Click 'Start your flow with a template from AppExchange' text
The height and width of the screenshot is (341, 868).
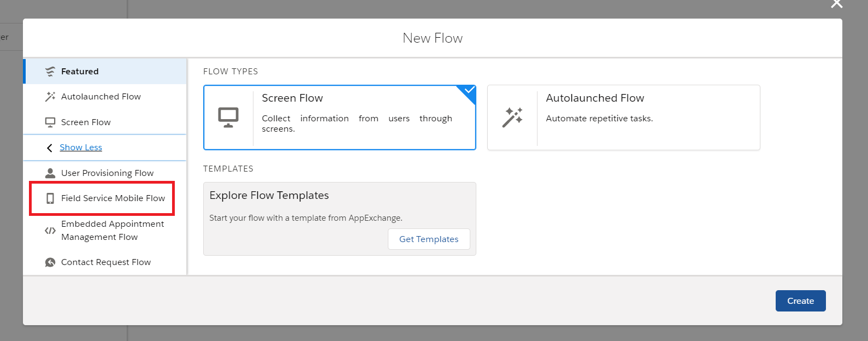pyautogui.click(x=306, y=218)
